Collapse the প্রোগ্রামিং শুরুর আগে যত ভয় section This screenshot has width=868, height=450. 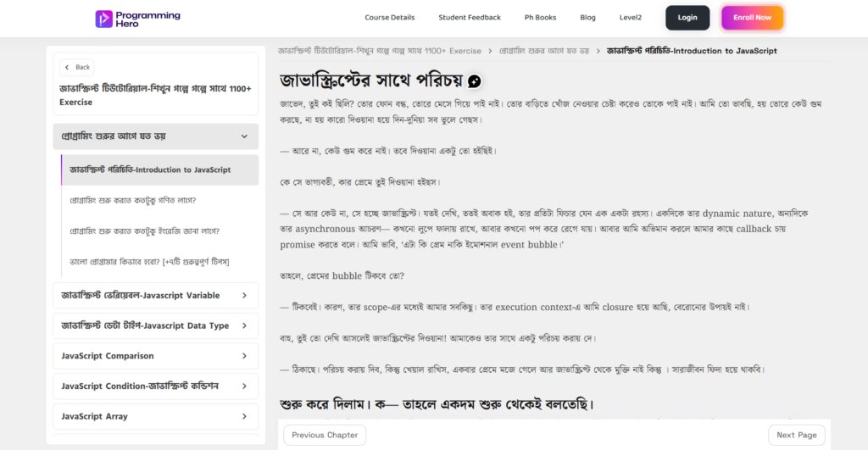tap(243, 136)
